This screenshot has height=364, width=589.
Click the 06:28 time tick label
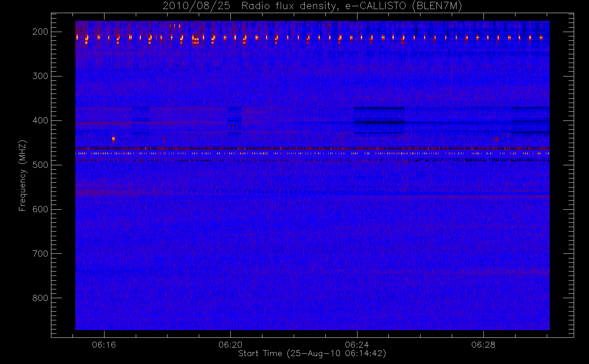(483, 345)
